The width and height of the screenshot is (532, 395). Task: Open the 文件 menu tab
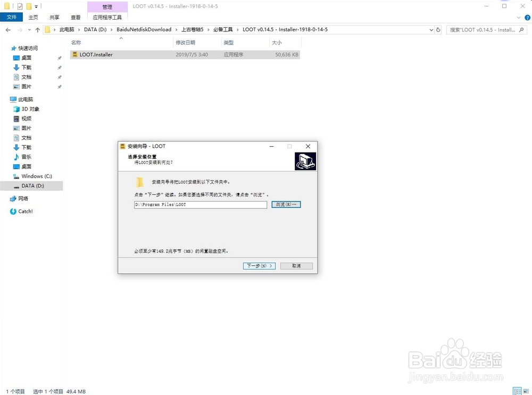tap(12, 17)
